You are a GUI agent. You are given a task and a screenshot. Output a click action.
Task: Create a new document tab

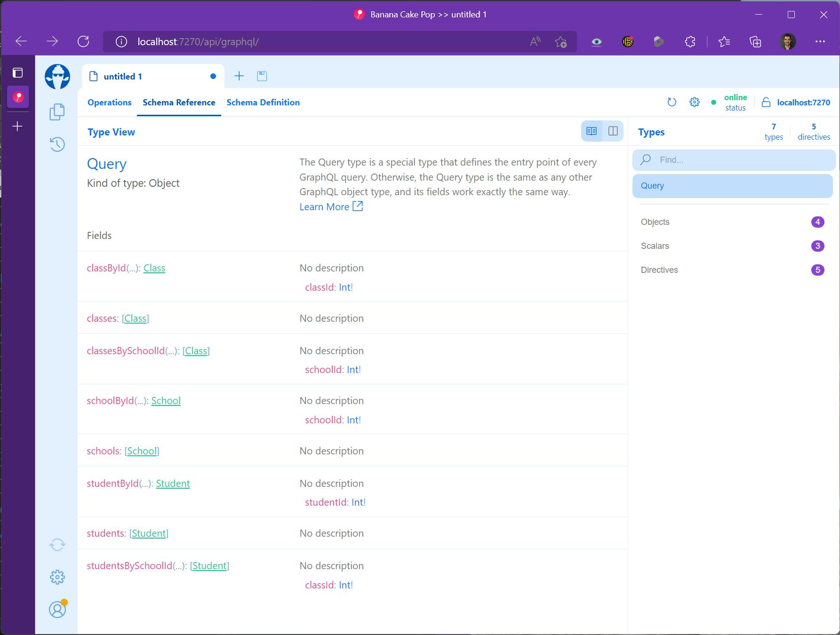pos(239,76)
